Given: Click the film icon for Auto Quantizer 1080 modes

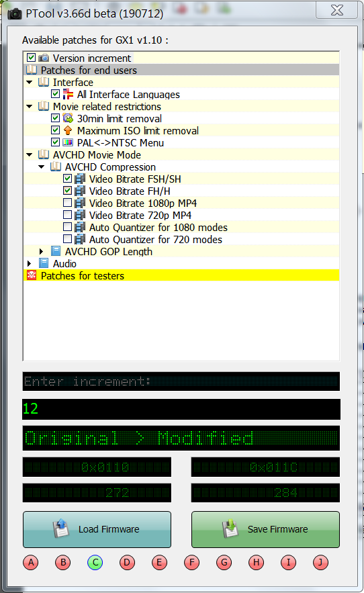Looking at the screenshot, I should (80, 227).
